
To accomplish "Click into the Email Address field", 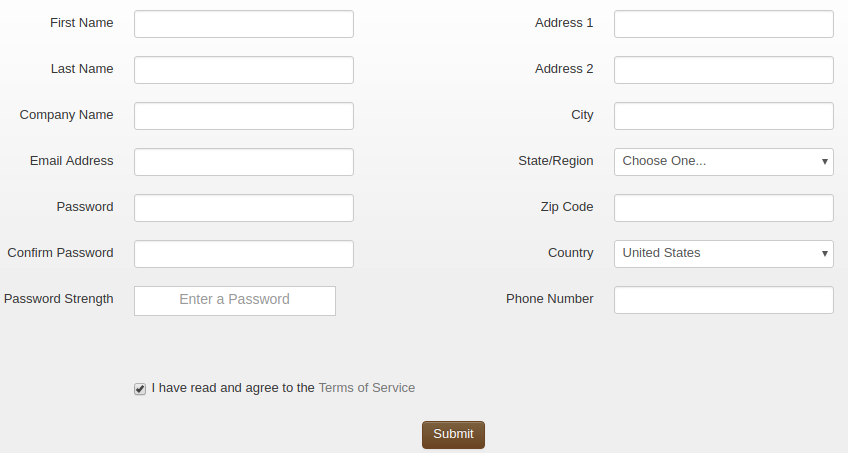I will [x=243, y=162].
